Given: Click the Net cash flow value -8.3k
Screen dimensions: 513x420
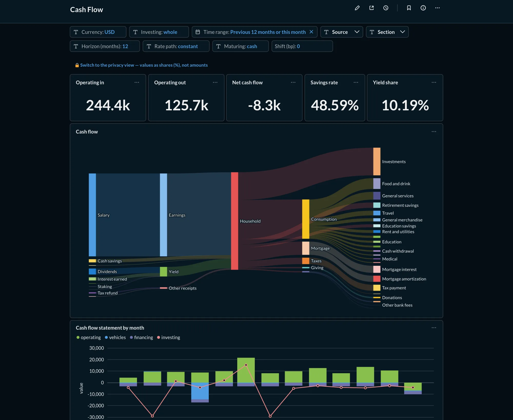Looking at the screenshot, I should tap(264, 105).
